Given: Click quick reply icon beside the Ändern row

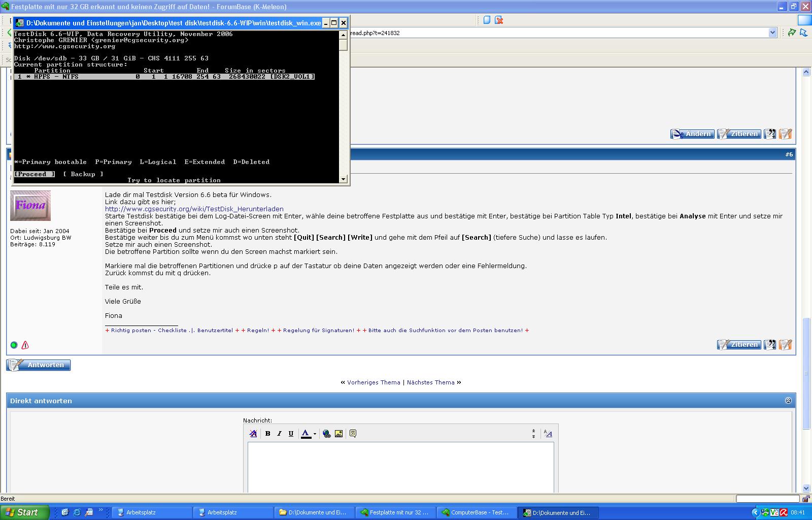Looking at the screenshot, I should click(786, 134).
